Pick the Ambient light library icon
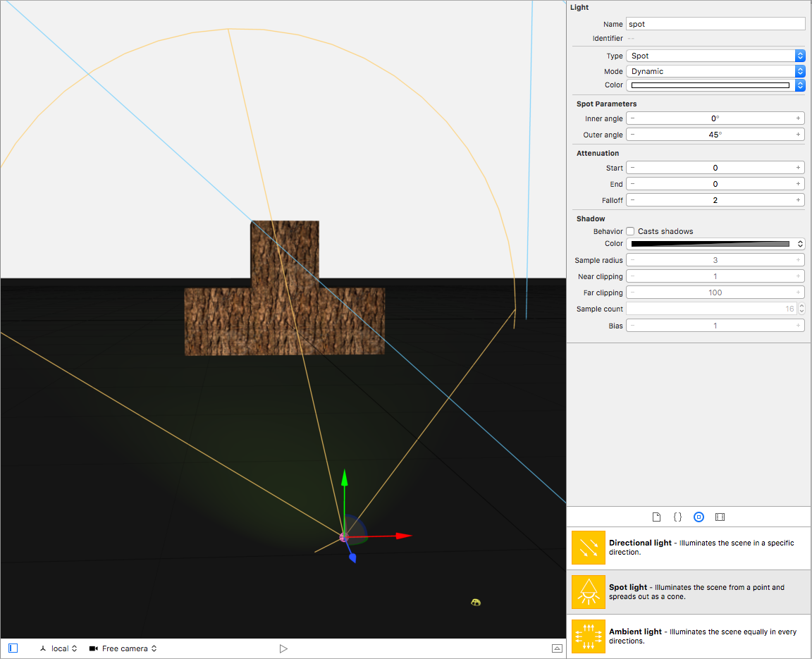 pyautogui.click(x=588, y=636)
